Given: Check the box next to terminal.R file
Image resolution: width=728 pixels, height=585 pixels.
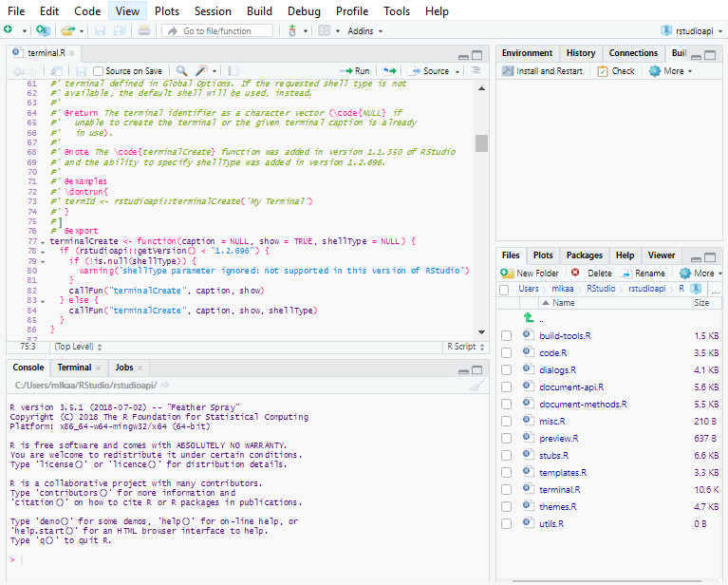Looking at the screenshot, I should pyautogui.click(x=507, y=490).
